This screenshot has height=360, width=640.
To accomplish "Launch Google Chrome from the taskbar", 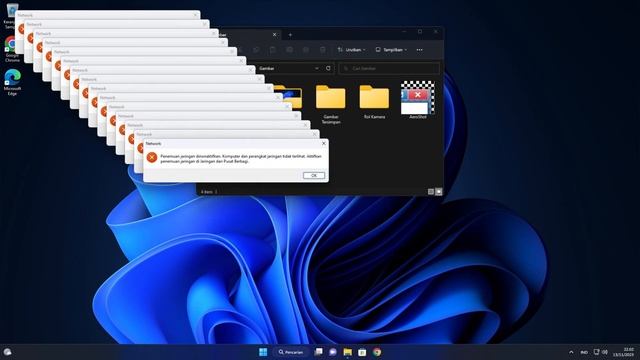I will pos(377,352).
